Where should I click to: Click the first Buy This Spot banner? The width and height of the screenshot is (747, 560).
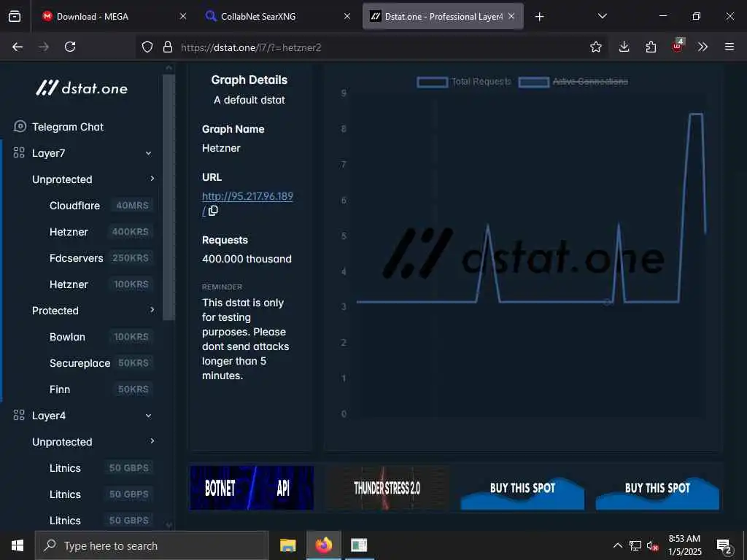click(x=522, y=488)
